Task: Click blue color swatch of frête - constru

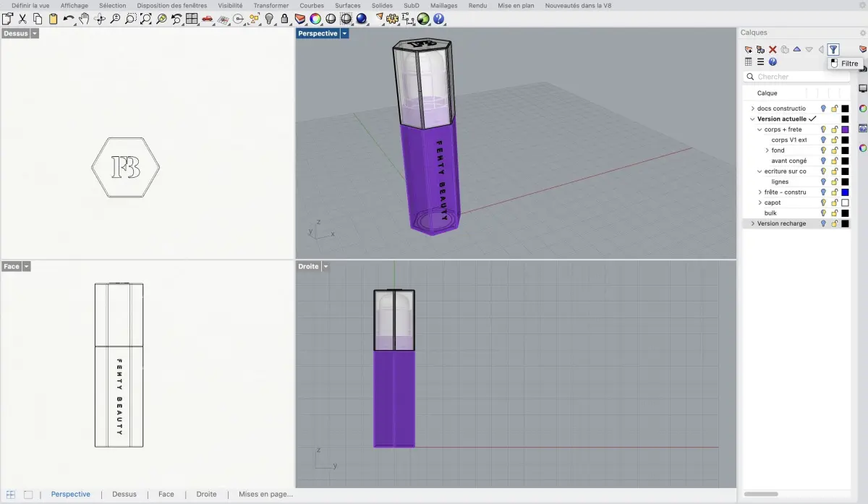Action: click(x=845, y=192)
